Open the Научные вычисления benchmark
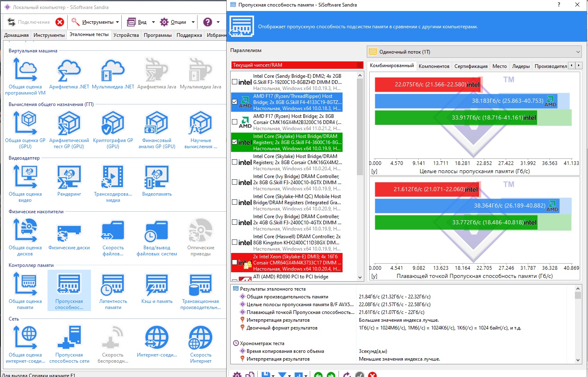588x377 pixels. (200, 130)
